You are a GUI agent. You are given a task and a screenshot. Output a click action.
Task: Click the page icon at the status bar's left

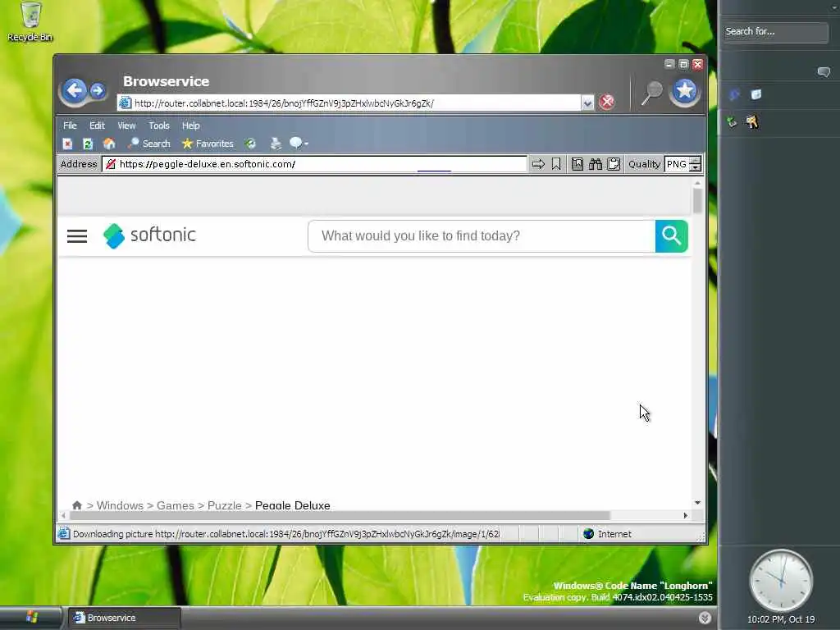pos(64,533)
